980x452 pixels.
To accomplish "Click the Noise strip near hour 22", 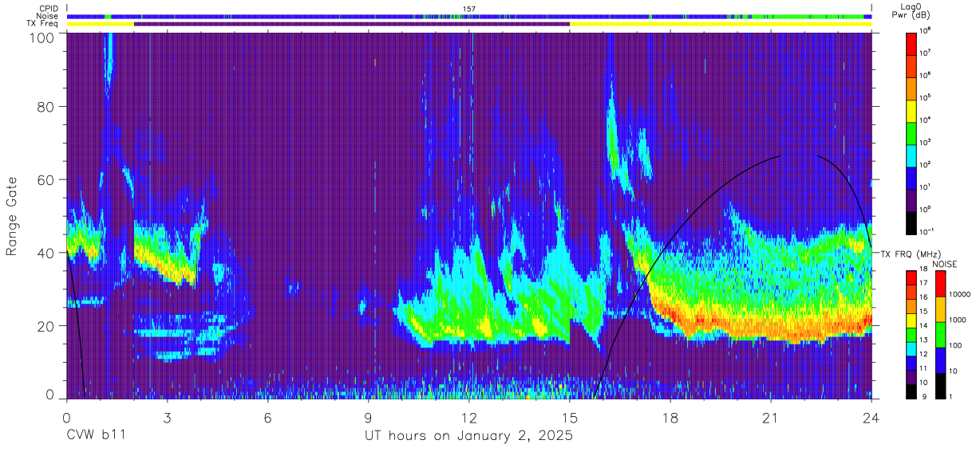I will [804, 16].
